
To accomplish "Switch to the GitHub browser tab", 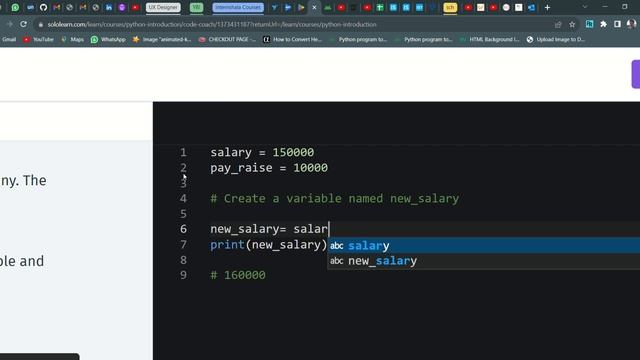I will click(x=43, y=7).
